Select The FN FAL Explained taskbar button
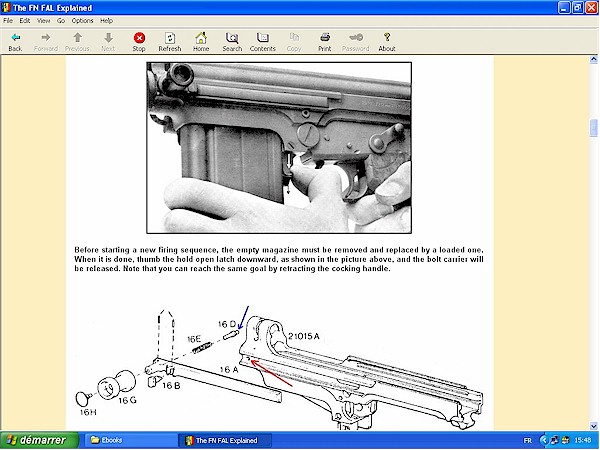600x450 pixels. [x=226, y=440]
